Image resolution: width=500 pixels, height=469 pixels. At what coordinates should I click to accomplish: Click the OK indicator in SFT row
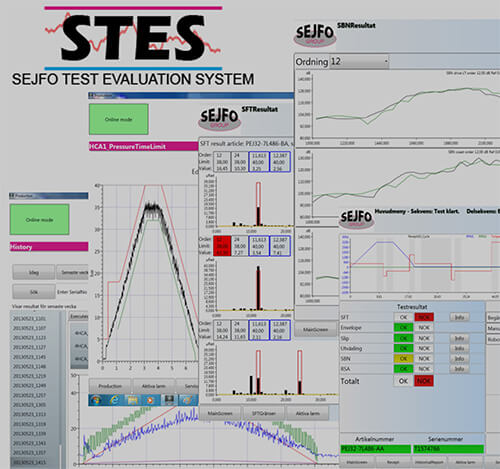403,317
